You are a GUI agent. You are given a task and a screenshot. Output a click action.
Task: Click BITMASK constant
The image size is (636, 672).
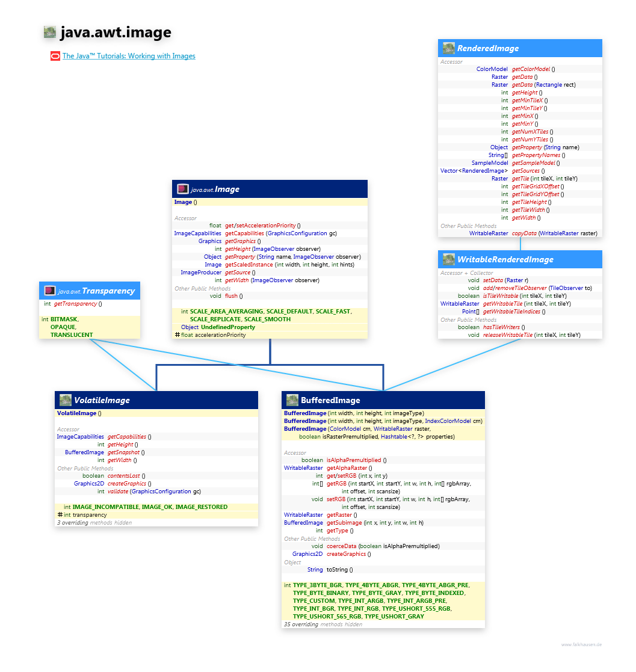click(x=64, y=319)
